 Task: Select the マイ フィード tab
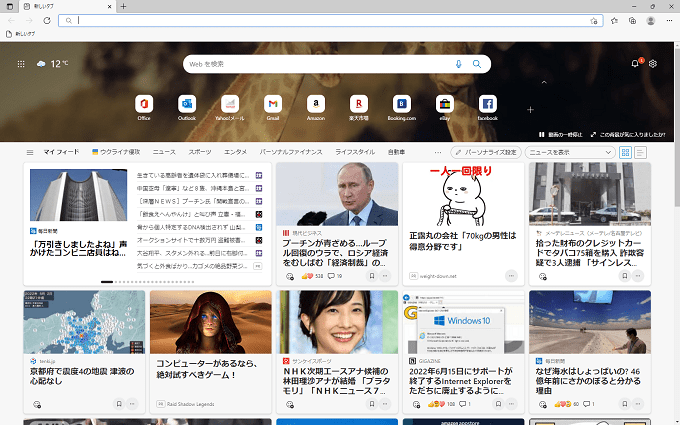[x=61, y=152]
